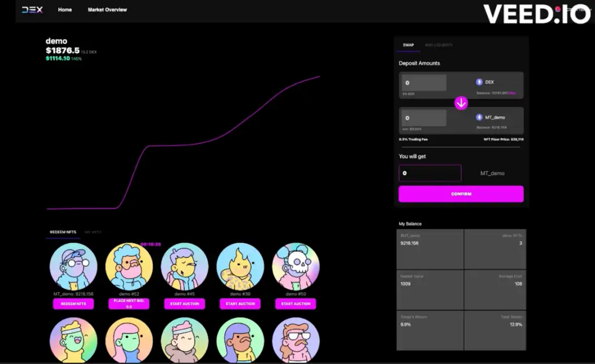
Task: Click the demo #45 name label
Action: click(184, 294)
